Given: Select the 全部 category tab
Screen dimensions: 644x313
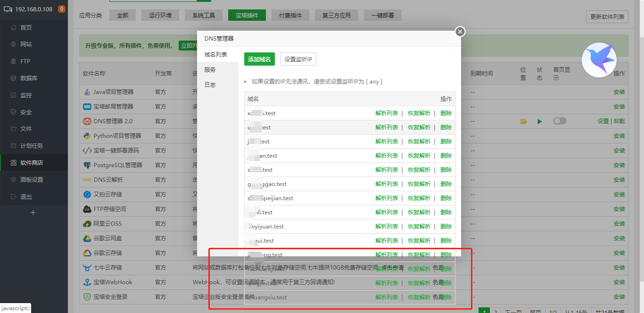Looking at the screenshot, I should [123, 15].
